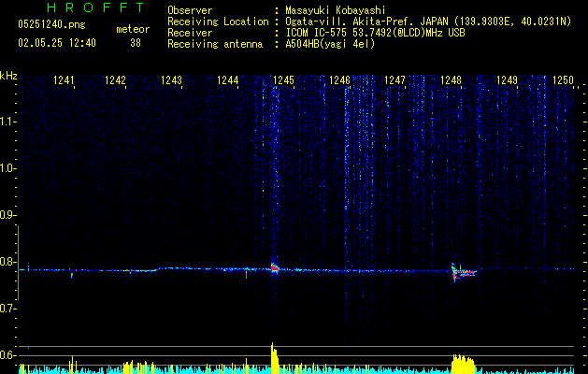Image resolution: width=588 pixels, height=374 pixels.
Task: Click the 1249 time marker
Action: [507, 79]
